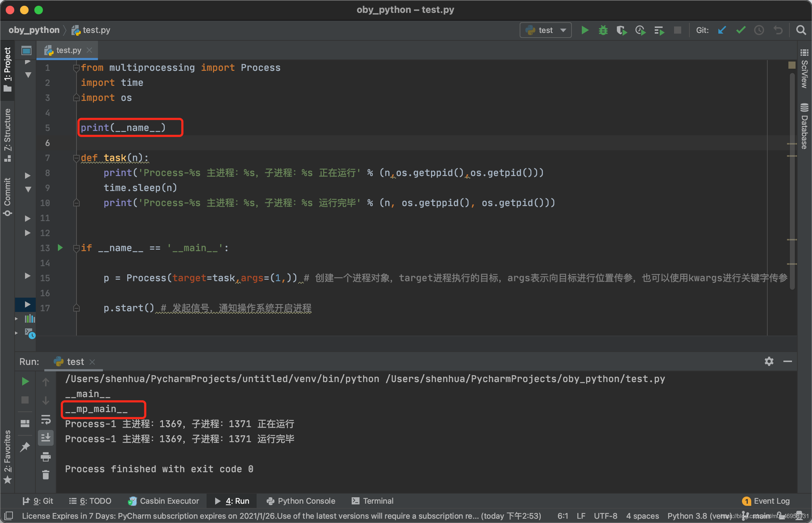This screenshot has width=812, height=523.
Task: Open the Structure tool window
Action: (x=8, y=135)
